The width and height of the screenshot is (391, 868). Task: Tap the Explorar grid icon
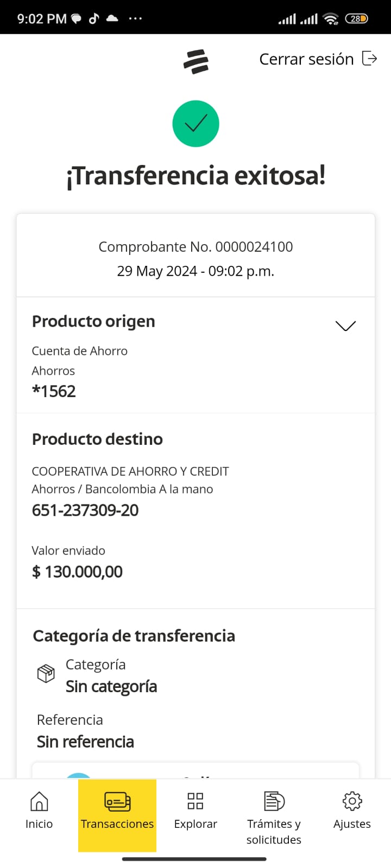pos(195,801)
